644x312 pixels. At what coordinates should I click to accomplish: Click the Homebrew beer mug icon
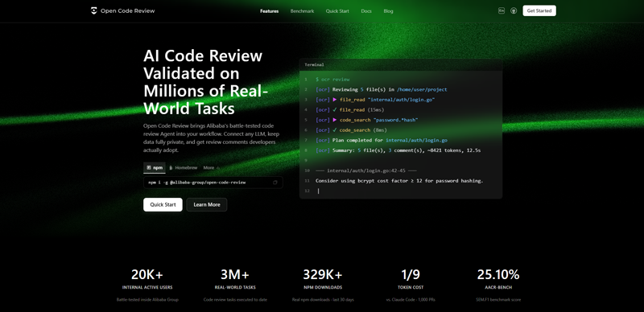point(171,167)
